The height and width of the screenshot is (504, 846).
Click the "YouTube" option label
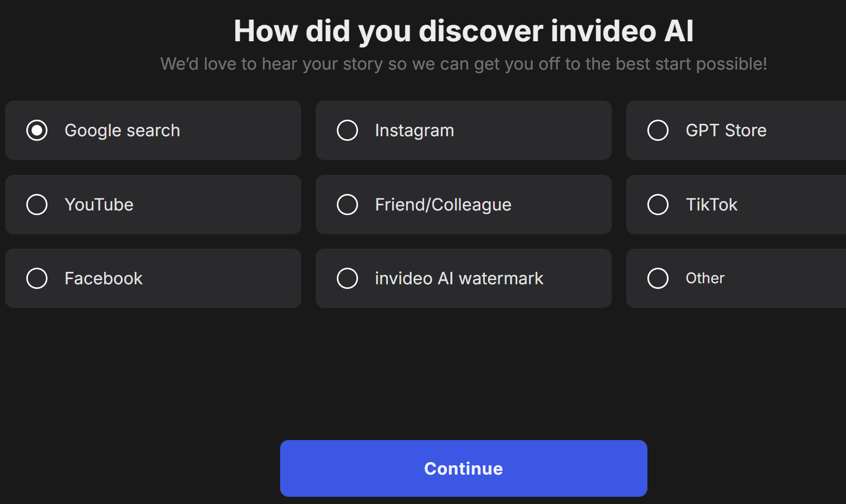99,205
